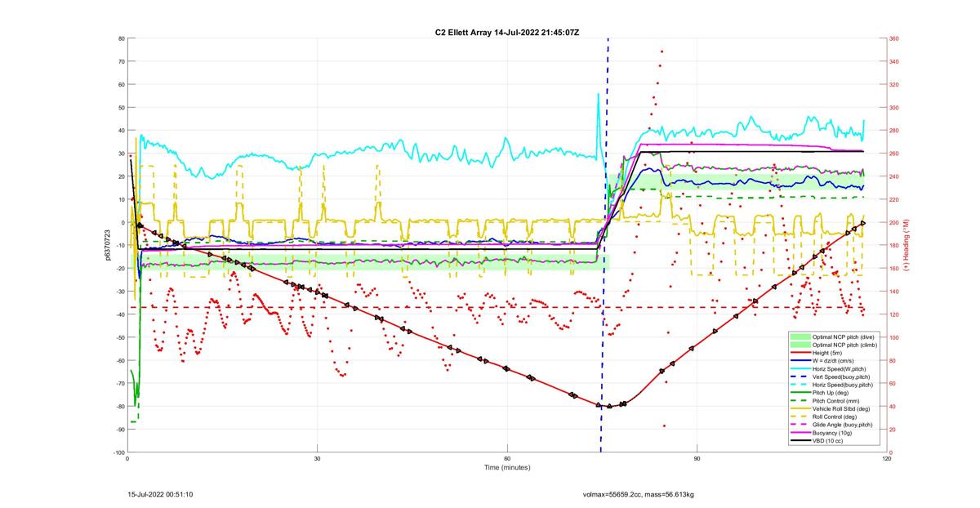Click the plot title "C2 Ellett Array 14-Jul-2022 21:45:07Z"
Image resolution: width=980 pixels, height=508 pixels.
[507, 32]
